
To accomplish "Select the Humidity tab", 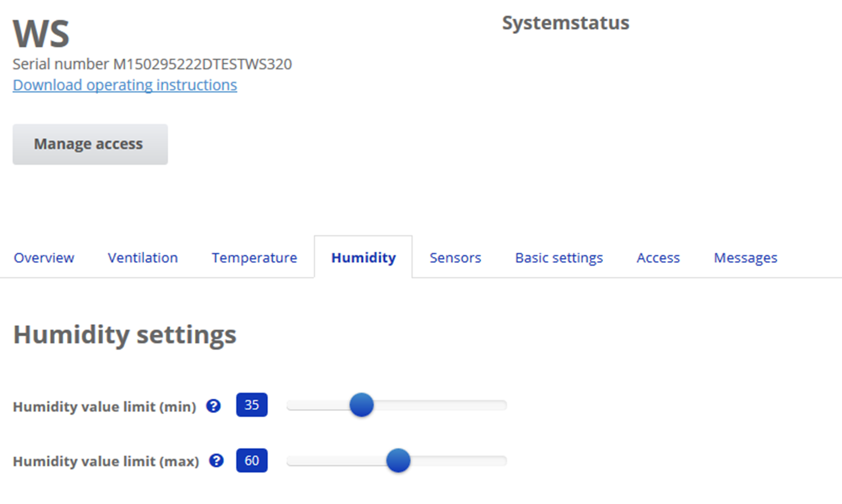I will pos(363,258).
